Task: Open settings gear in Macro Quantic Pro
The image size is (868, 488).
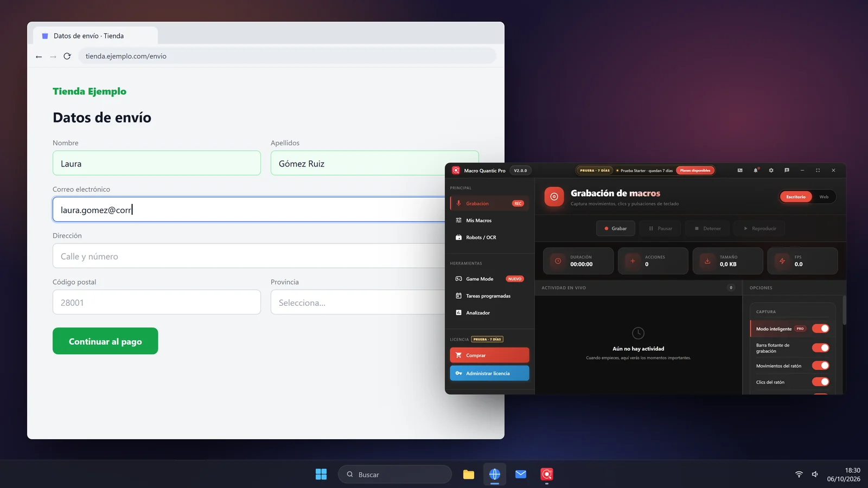Action: [x=771, y=170]
